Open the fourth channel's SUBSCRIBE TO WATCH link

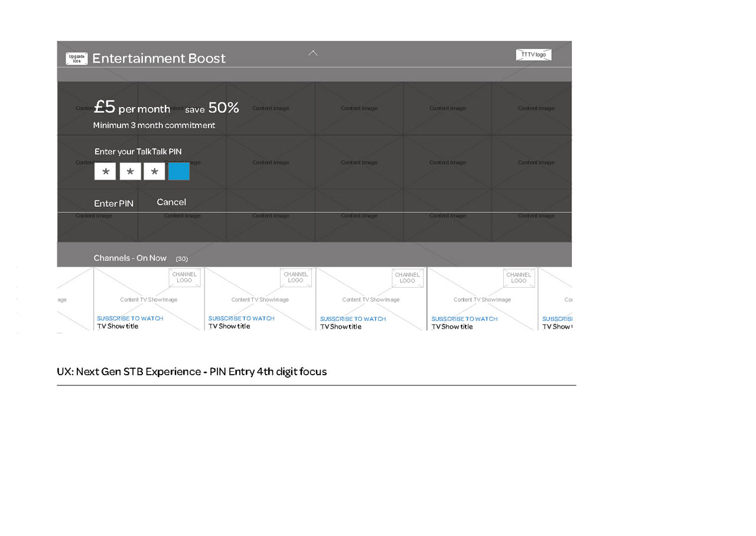(x=465, y=319)
